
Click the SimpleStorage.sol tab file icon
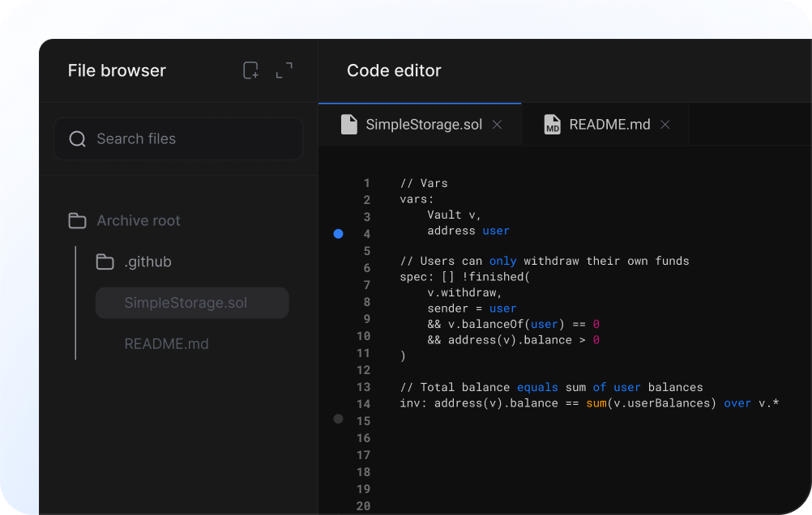click(x=349, y=125)
